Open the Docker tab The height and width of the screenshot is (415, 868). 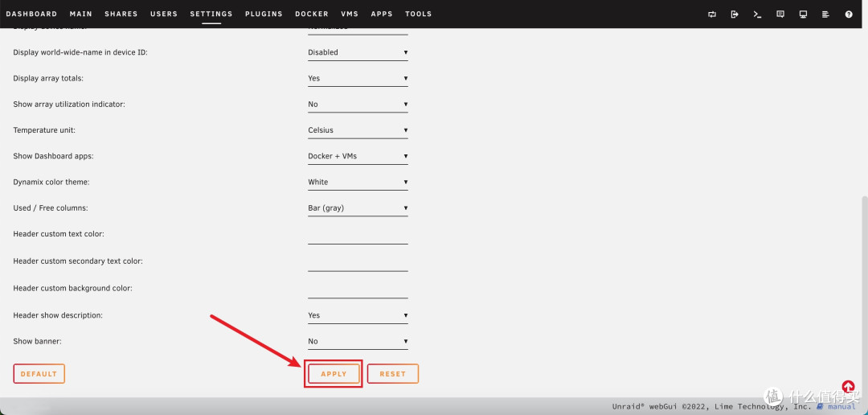(x=311, y=14)
